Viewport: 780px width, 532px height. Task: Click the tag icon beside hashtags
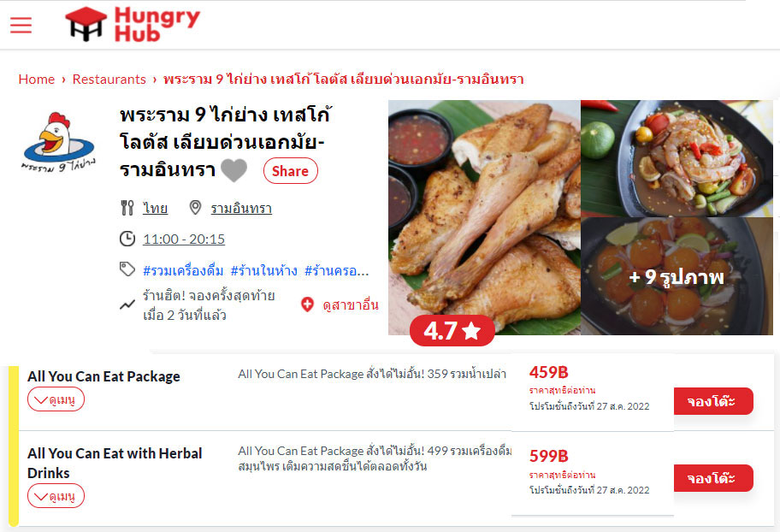[x=127, y=269]
